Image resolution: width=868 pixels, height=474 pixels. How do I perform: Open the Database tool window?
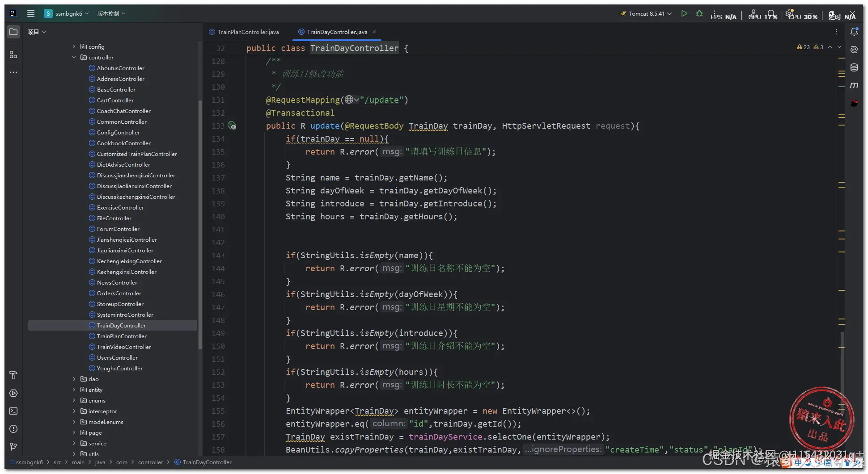pyautogui.click(x=854, y=67)
